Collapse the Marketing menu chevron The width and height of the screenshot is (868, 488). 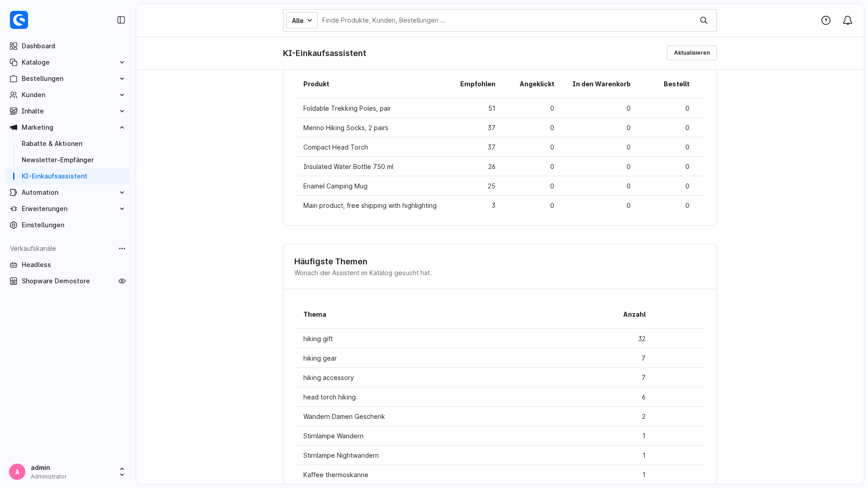click(x=122, y=127)
